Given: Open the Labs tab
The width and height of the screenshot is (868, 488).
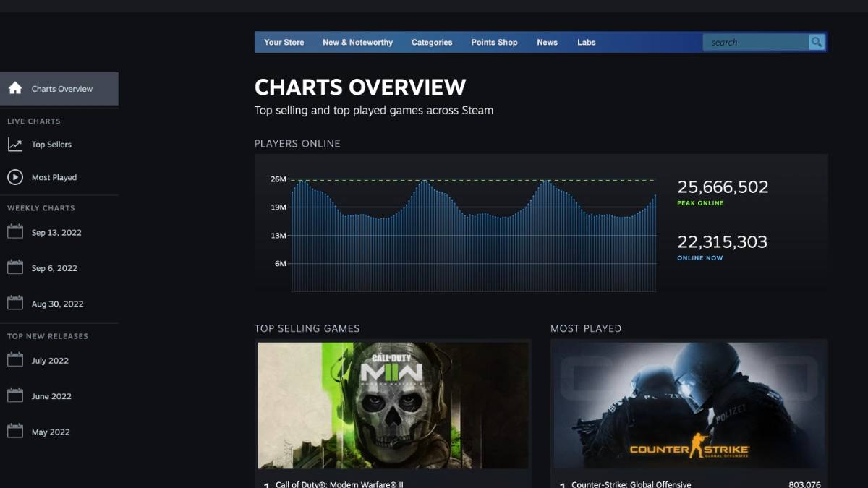Looking at the screenshot, I should tap(586, 42).
